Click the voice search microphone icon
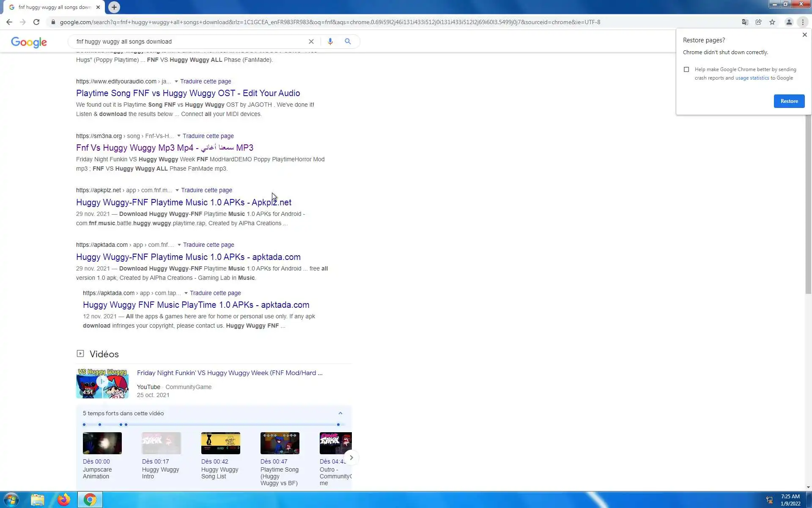 [x=330, y=41]
